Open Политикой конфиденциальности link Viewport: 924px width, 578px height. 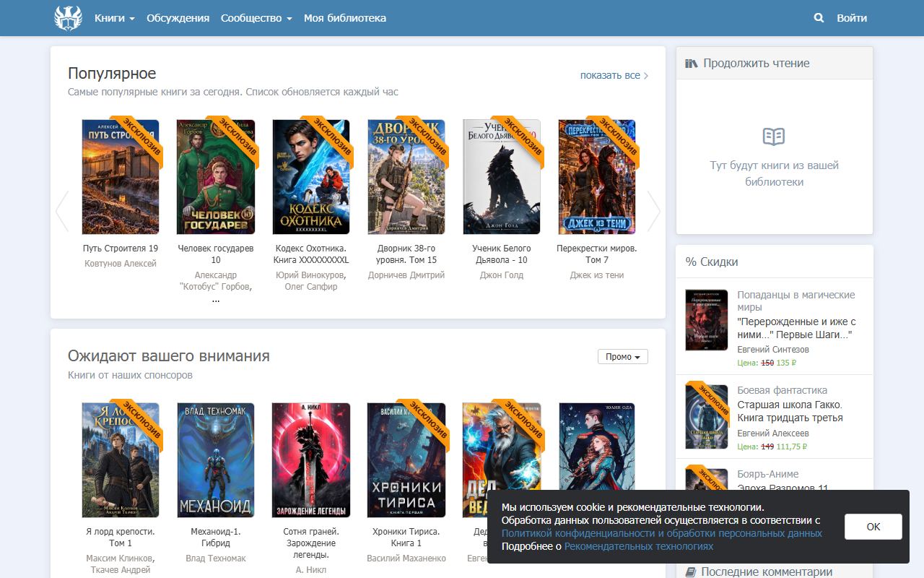point(662,533)
